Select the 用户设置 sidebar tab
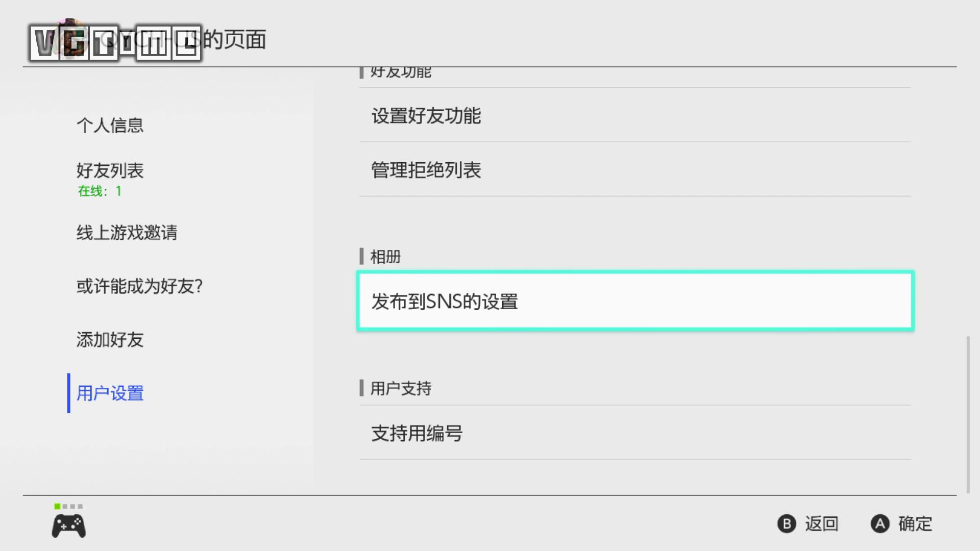The width and height of the screenshot is (980, 551). pyautogui.click(x=110, y=393)
